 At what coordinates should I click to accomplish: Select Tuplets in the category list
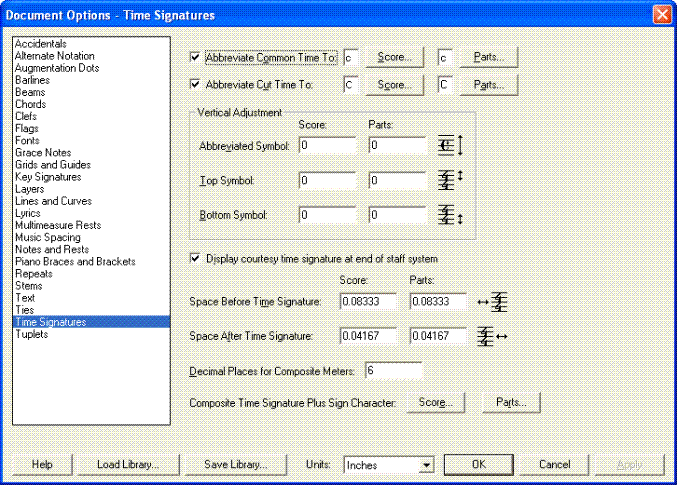tap(32, 334)
